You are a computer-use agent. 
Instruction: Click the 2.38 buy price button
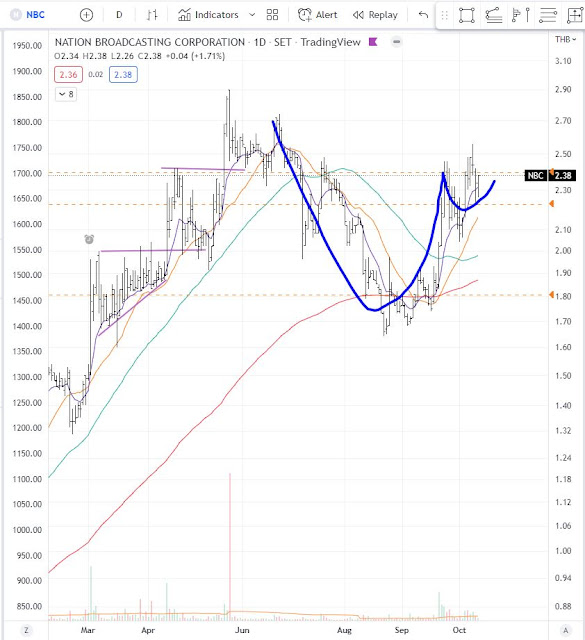coord(123,75)
